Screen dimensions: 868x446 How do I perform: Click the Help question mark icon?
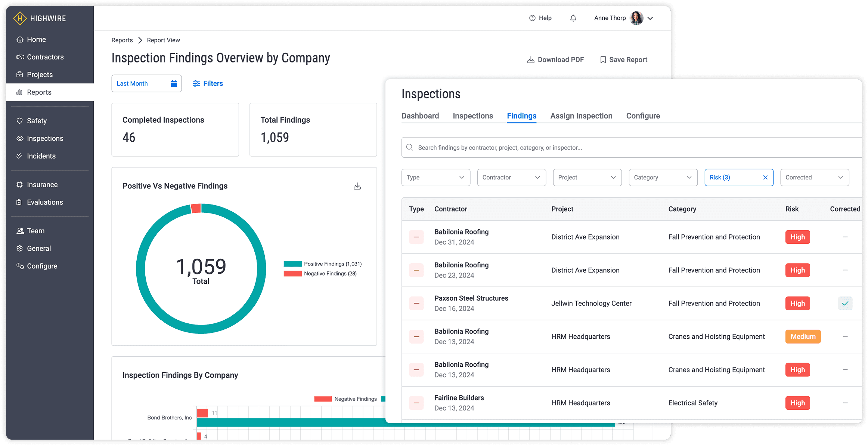coord(532,18)
